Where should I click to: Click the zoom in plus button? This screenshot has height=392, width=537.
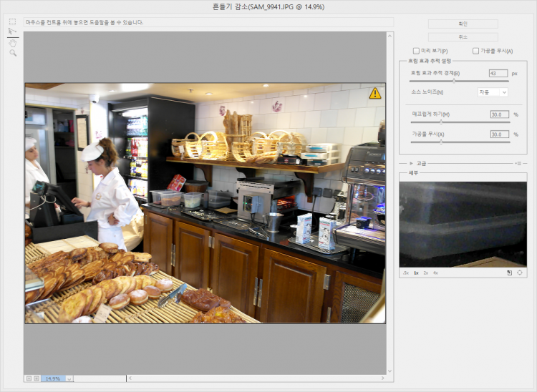point(37,378)
